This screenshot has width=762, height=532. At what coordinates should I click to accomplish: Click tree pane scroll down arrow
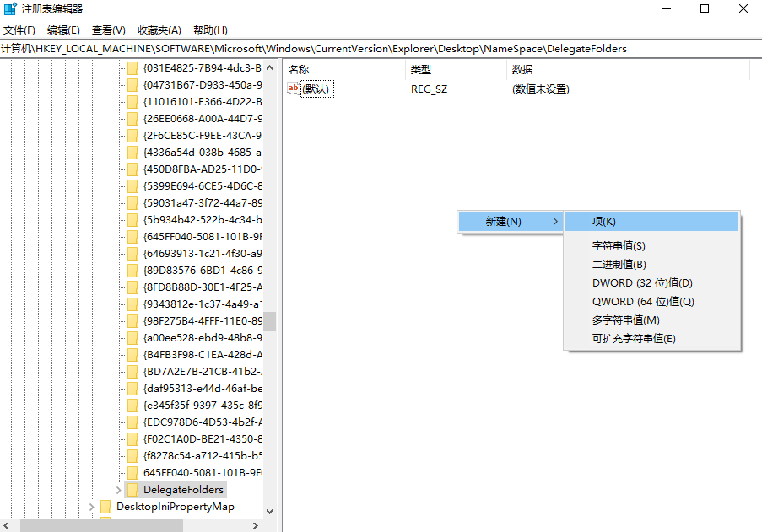coord(270,511)
